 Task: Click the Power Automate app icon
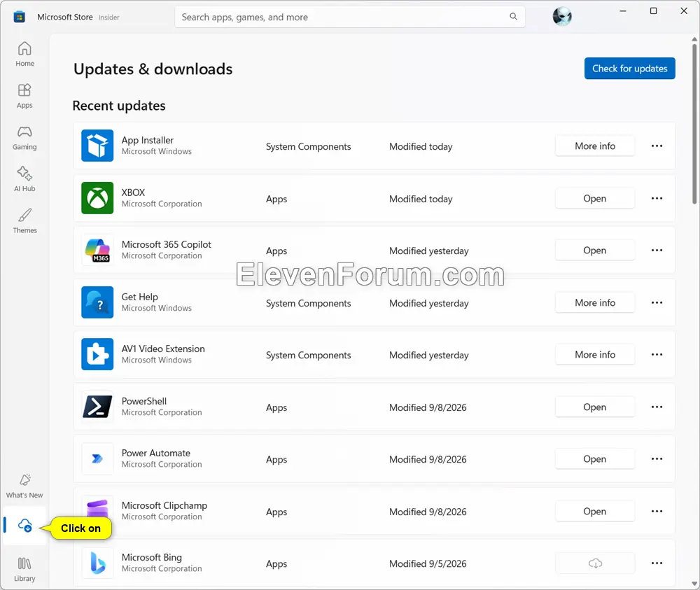97,458
